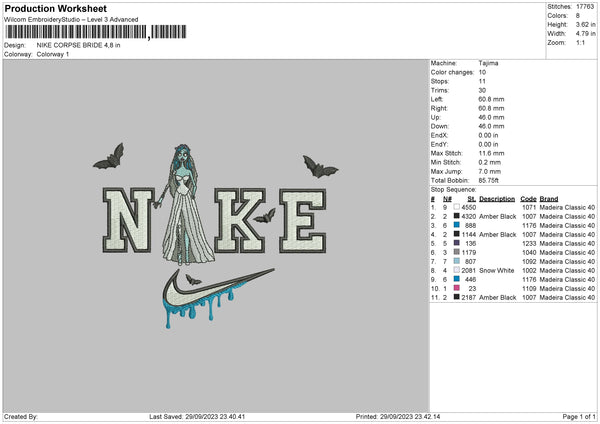Screen dimensions: 600x424
Task: Click the St. column header
Action: [x=471, y=199]
